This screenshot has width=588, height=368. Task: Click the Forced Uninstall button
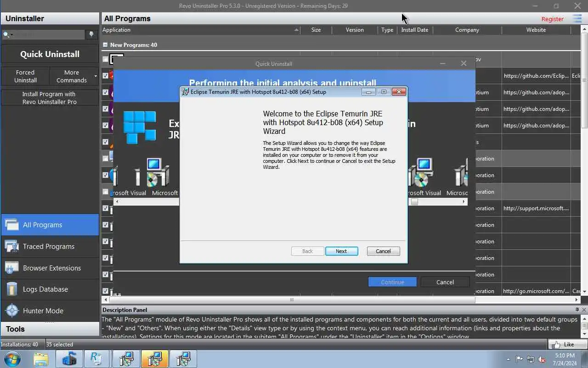point(25,76)
